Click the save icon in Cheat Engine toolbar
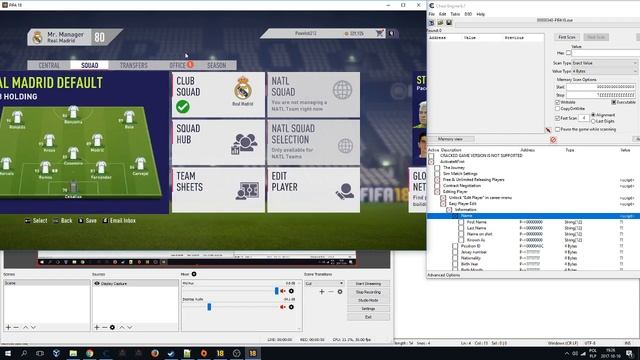 click(449, 23)
